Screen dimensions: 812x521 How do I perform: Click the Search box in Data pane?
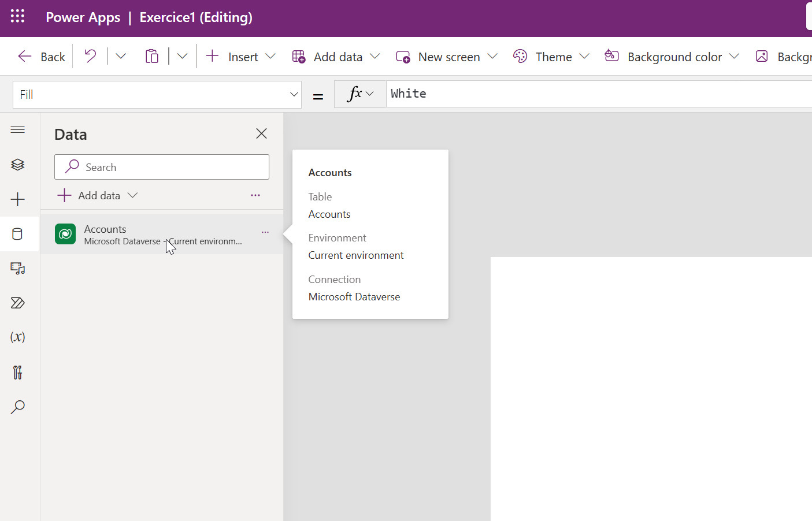pos(162,167)
